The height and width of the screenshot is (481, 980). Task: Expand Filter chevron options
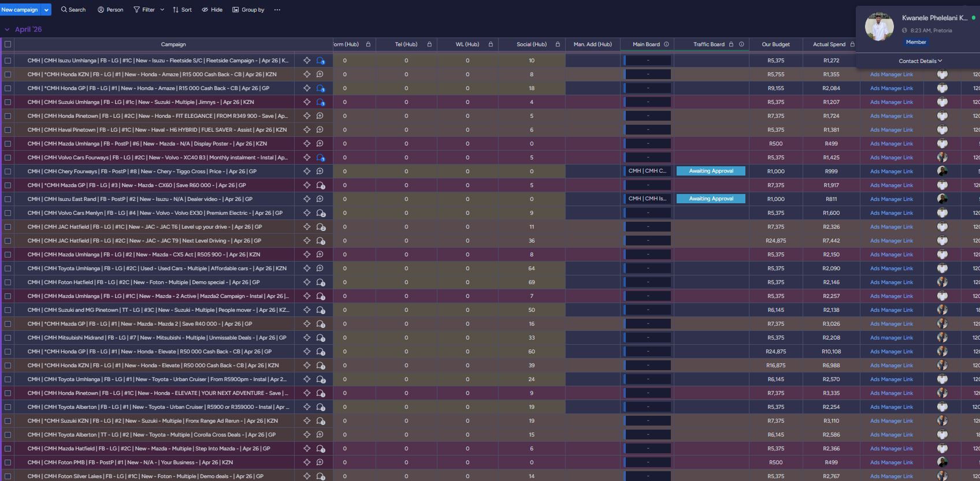[x=162, y=10]
